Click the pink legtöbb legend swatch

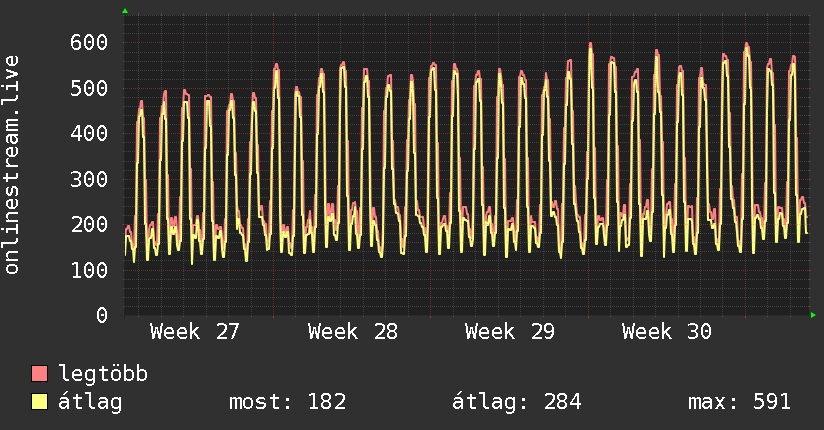(x=39, y=373)
